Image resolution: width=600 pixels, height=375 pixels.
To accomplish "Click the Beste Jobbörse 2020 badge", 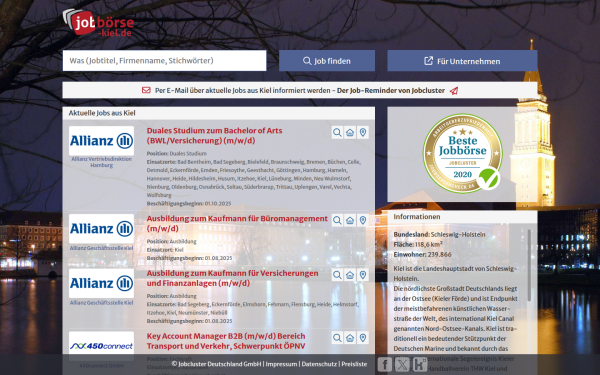I will click(463, 153).
